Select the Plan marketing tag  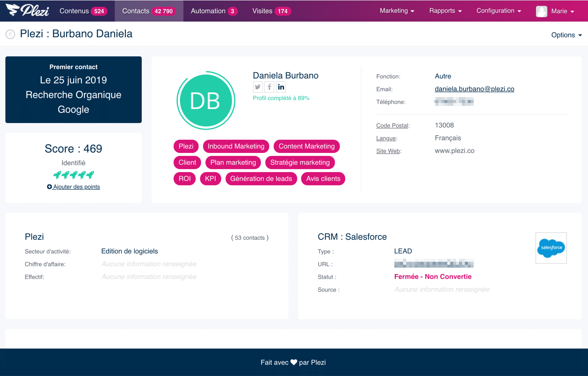(233, 162)
